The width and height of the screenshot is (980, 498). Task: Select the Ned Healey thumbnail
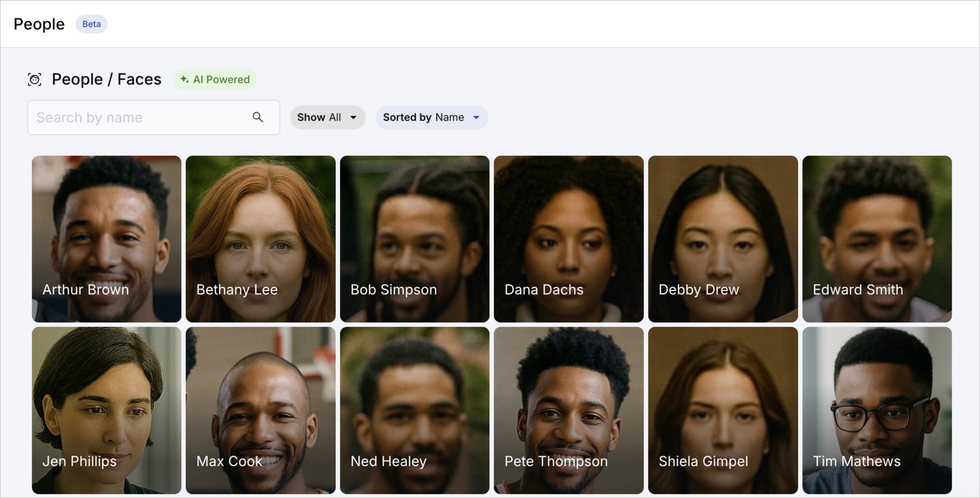coord(415,410)
